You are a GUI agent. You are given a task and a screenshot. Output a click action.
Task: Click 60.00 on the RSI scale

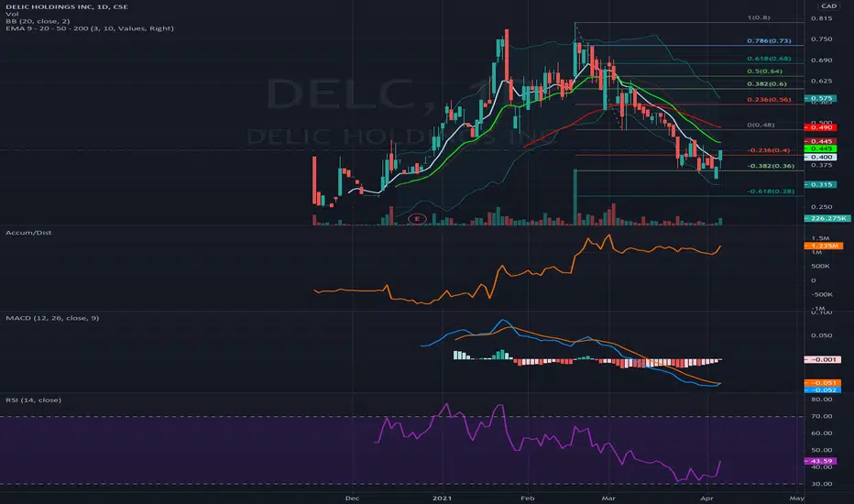coord(821,433)
